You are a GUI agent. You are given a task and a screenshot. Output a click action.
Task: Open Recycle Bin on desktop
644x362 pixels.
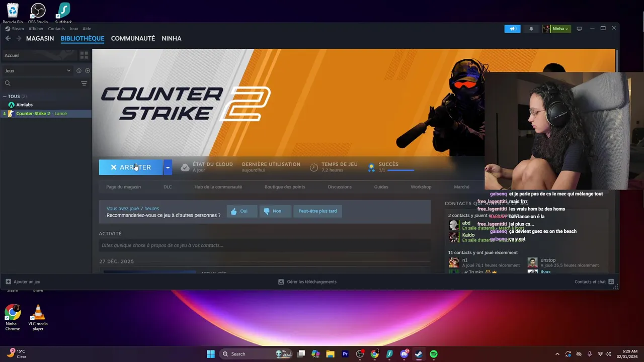click(13, 13)
